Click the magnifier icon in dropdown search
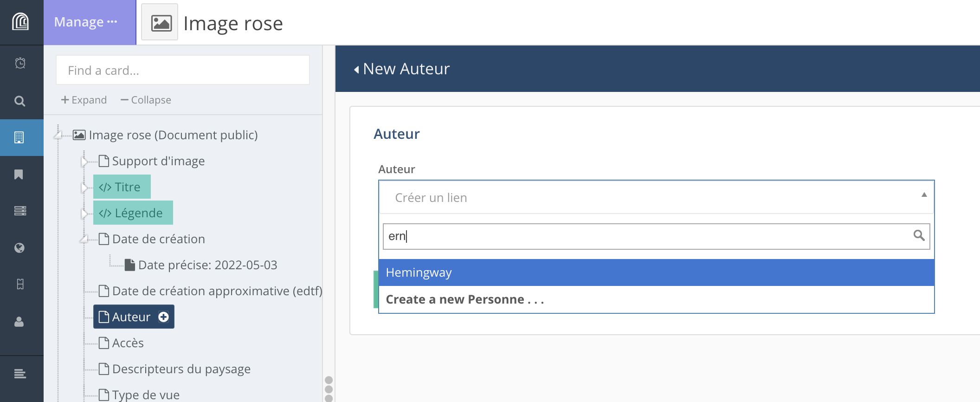Image resolution: width=980 pixels, height=402 pixels. [x=919, y=236]
